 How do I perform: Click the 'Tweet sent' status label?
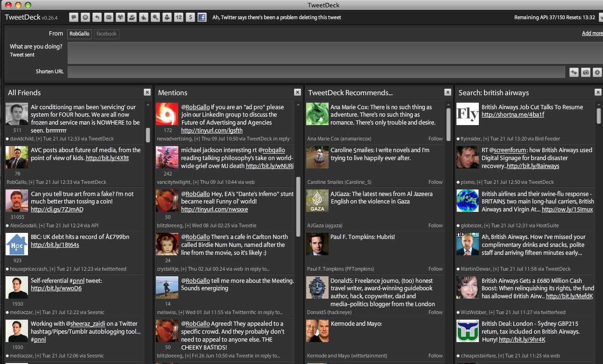[22, 55]
